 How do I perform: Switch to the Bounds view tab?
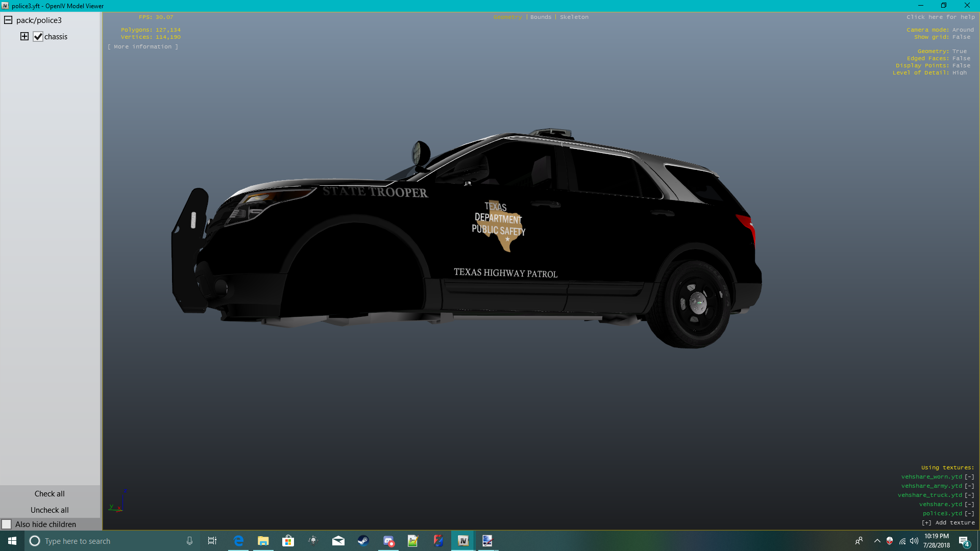[541, 17]
